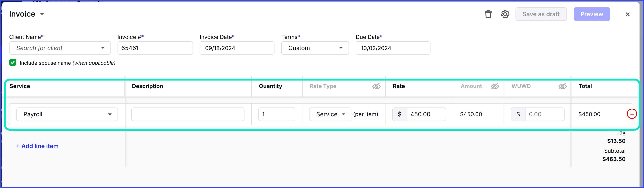Click the trash delete invoice icon

click(488, 14)
